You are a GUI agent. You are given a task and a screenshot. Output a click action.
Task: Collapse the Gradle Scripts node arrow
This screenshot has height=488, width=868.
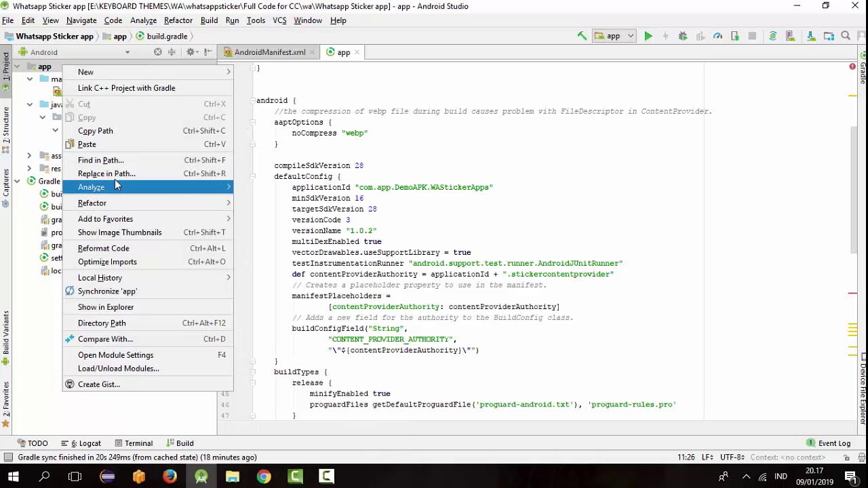pos(16,182)
